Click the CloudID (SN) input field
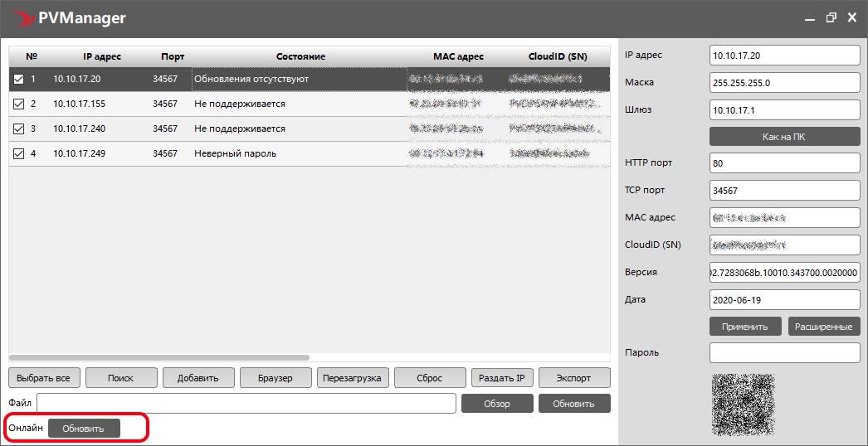The height and width of the screenshot is (446, 868). point(784,245)
